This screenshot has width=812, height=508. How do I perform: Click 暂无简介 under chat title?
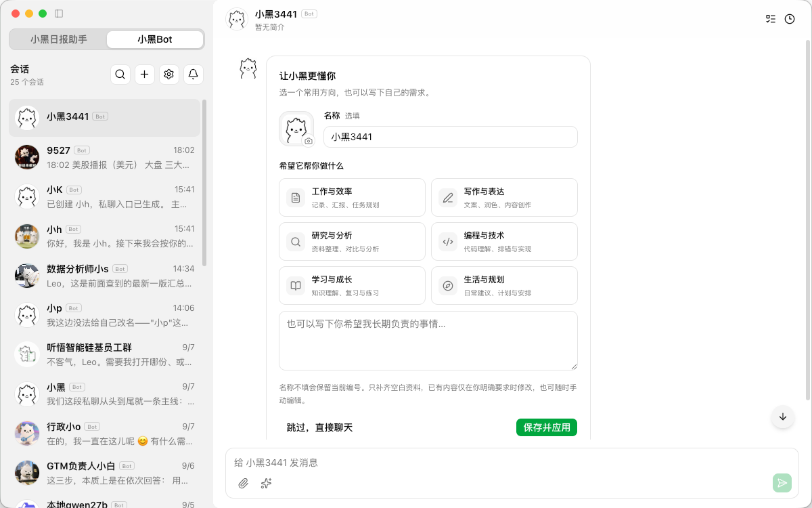270,27
